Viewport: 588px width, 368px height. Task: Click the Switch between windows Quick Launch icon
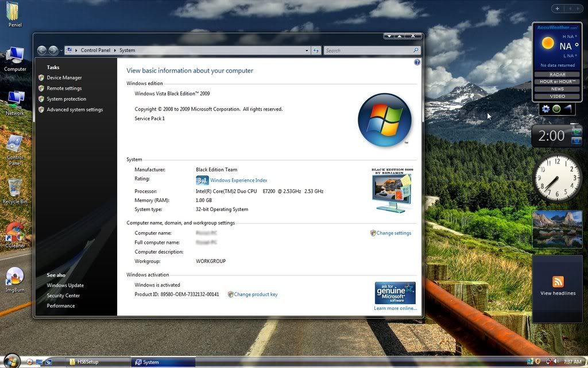(48, 362)
